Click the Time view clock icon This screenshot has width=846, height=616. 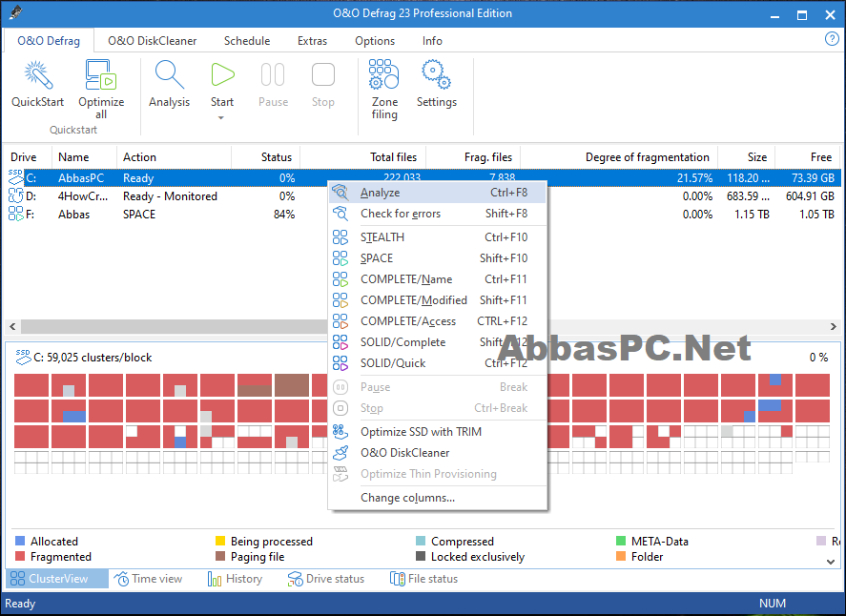click(x=121, y=579)
